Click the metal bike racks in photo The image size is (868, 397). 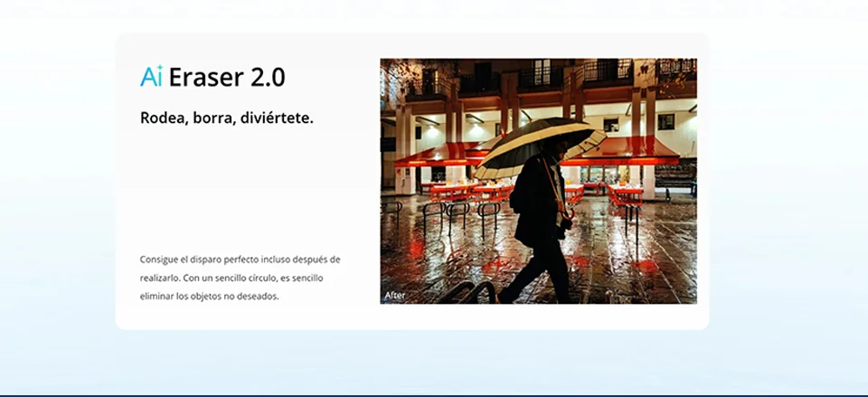click(462, 216)
